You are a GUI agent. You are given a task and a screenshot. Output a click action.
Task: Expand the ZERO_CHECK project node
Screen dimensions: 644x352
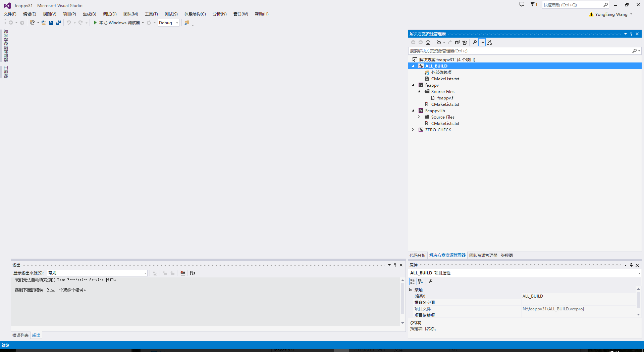tap(413, 130)
